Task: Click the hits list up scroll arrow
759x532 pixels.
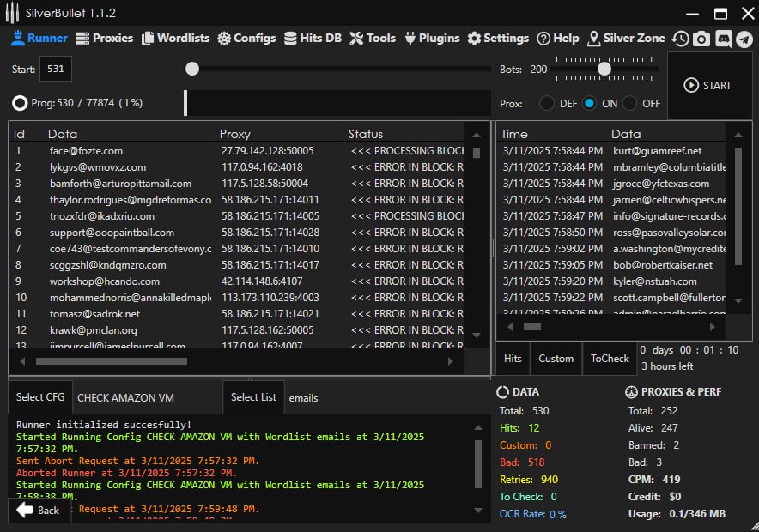Action: [738, 135]
